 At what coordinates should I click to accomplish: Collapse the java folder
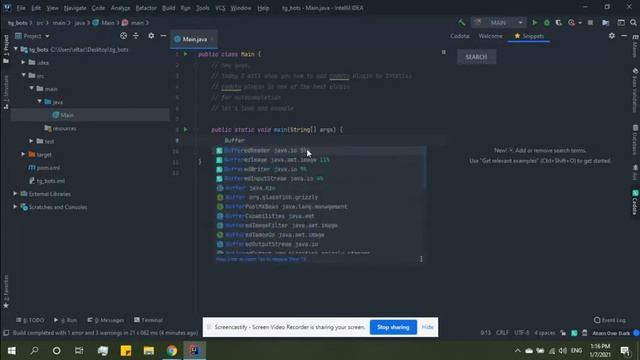(40, 102)
